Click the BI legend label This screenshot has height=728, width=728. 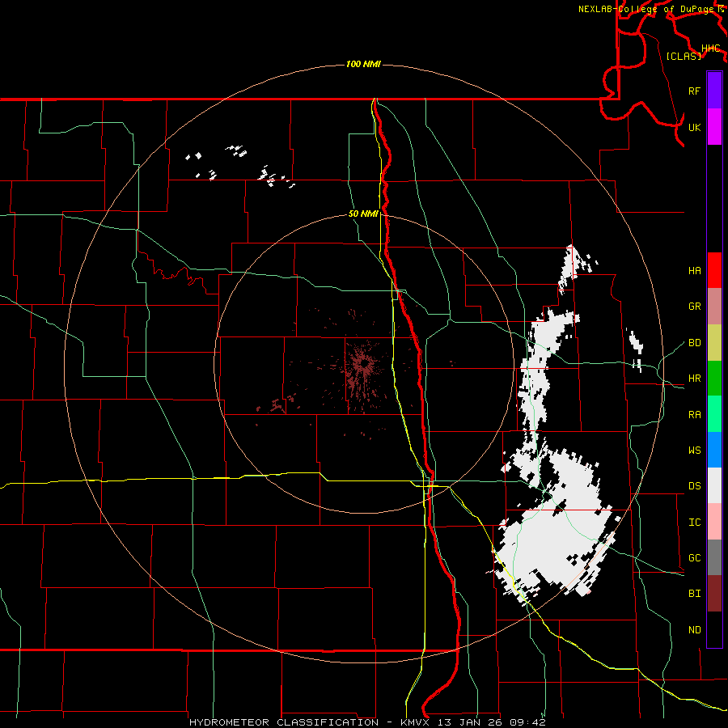[x=695, y=594]
